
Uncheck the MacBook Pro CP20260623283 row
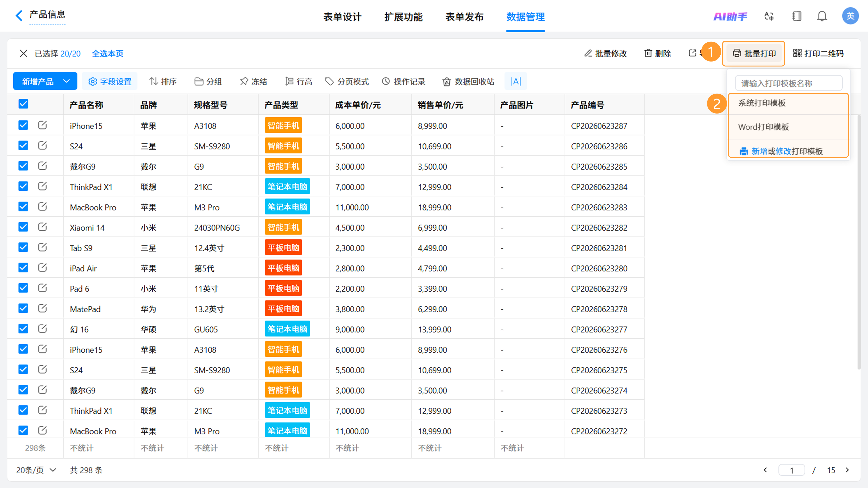coord(23,207)
